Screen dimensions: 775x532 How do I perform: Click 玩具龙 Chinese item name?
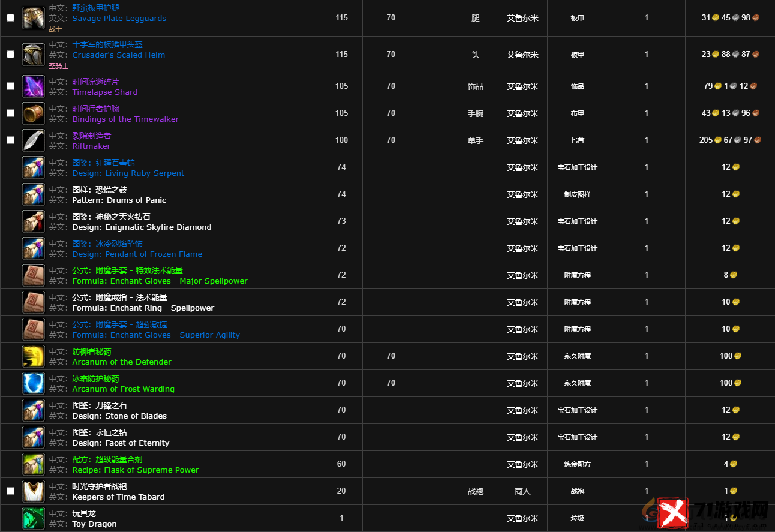(84, 513)
